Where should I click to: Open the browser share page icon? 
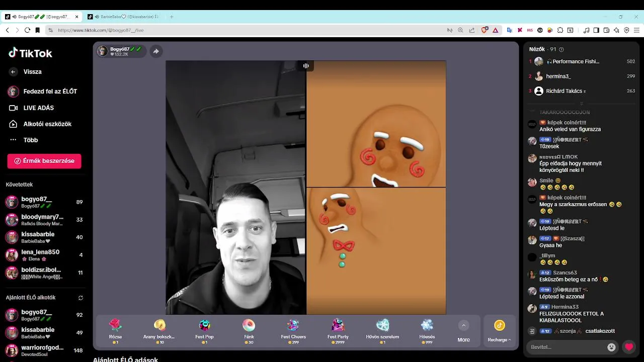coord(471,30)
